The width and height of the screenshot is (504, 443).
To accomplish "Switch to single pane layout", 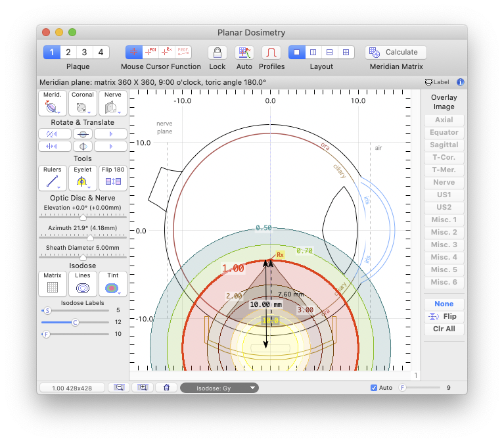I will point(296,52).
